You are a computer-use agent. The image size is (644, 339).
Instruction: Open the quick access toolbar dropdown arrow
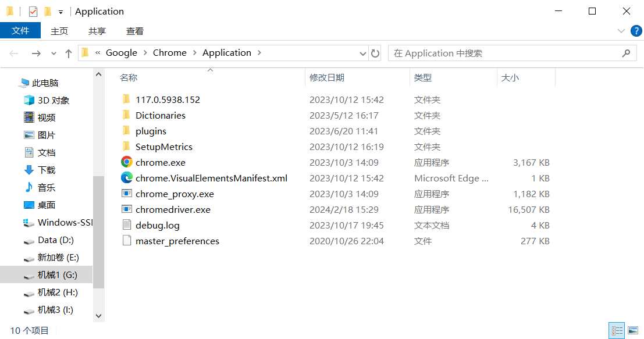61,12
